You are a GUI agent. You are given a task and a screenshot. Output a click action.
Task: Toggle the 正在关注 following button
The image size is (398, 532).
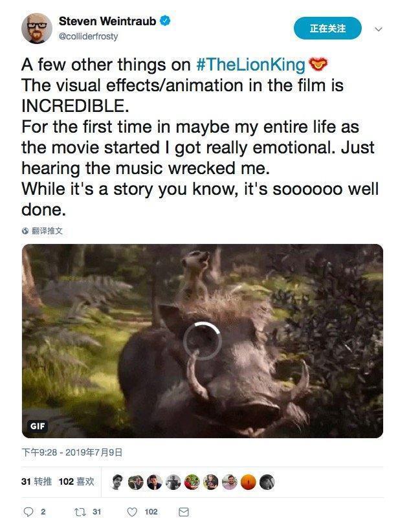coord(327,28)
